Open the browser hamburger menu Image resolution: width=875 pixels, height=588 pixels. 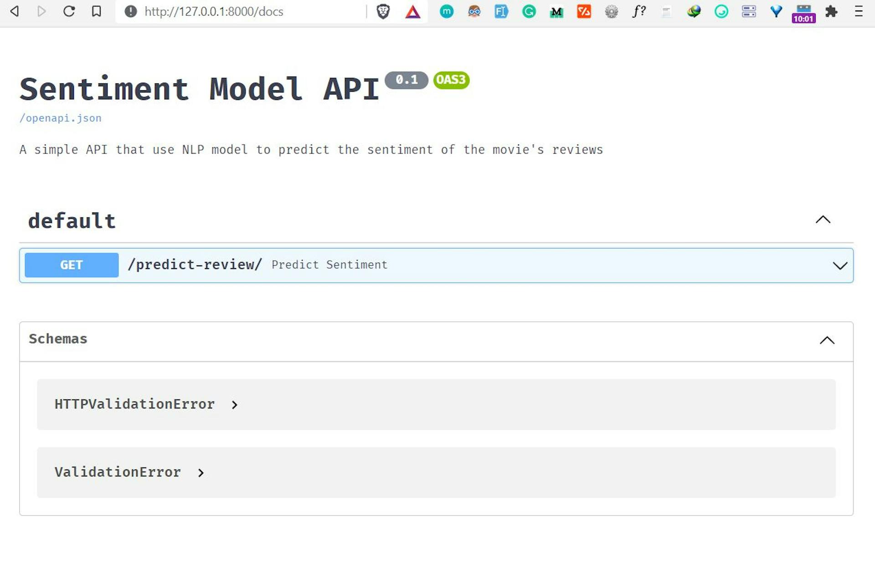(x=859, y=11)
